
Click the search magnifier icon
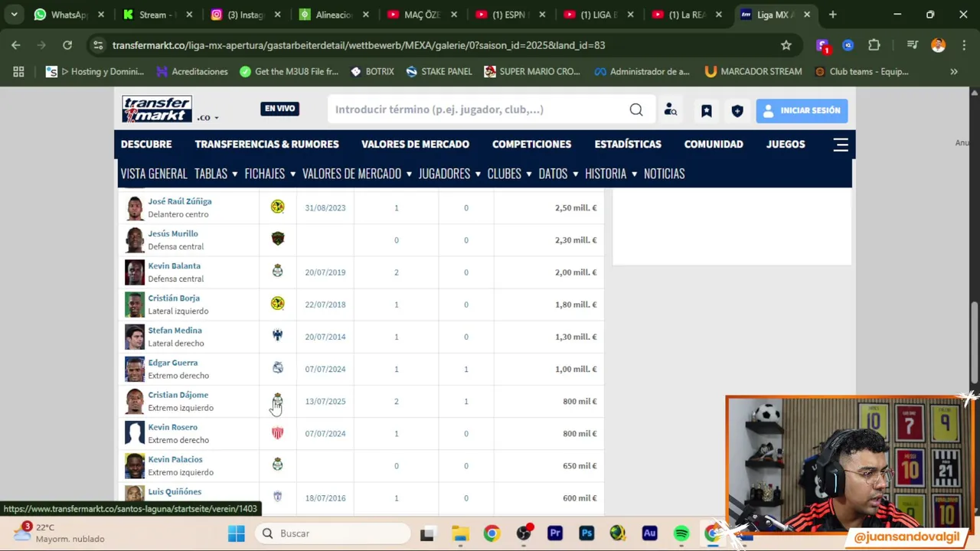click(636, 110)
